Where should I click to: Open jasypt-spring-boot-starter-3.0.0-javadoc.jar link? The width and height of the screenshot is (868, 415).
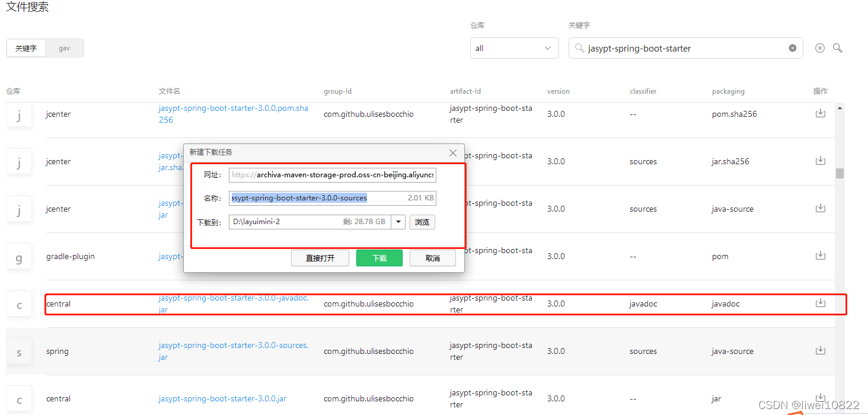(x=234, y=304)
